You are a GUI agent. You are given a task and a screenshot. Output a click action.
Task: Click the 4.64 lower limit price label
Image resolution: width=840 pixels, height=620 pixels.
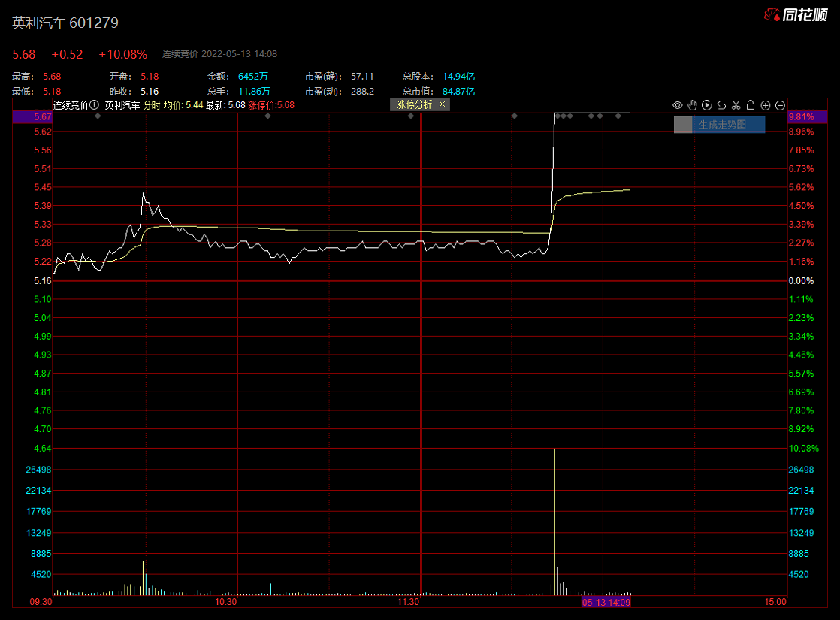[x=42, y=449]
